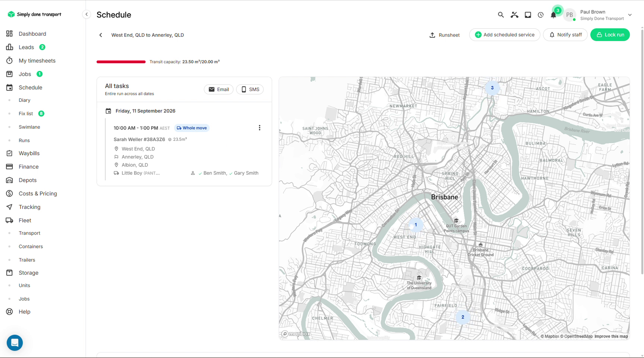Open the search icon in header
Screen dimensions: 644x358
click(x=501, y=15)
